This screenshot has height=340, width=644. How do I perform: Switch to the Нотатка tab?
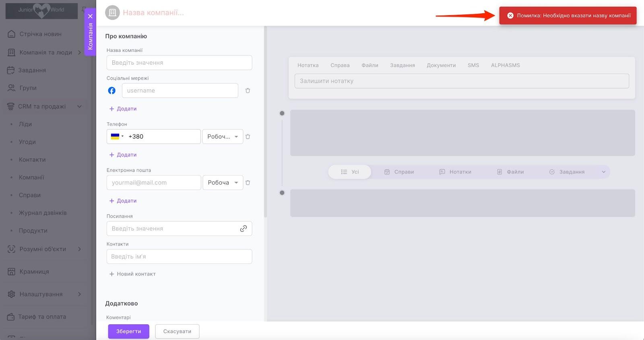pos(308,65)
